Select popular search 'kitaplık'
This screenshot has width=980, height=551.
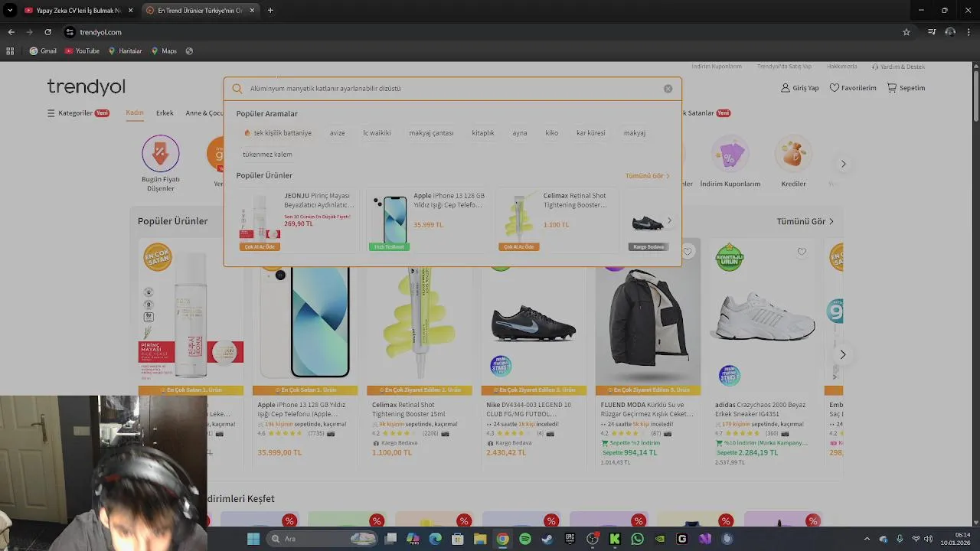tap(483, 133)
